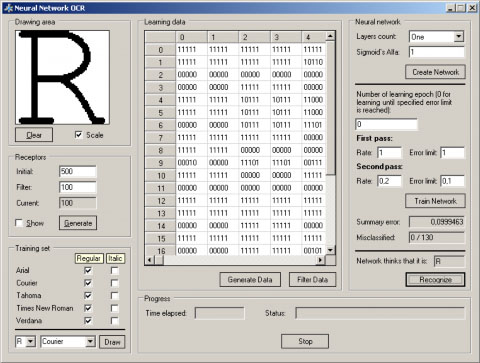This screenshot has width=480, height=363.
Task: Enable the Show receptors checkbox
Action: (x=19, y=223)
